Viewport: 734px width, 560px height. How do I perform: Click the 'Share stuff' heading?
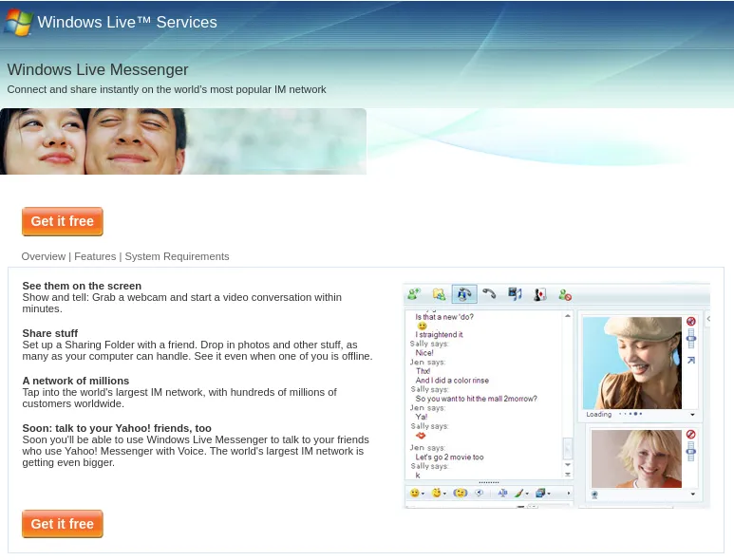50,333
